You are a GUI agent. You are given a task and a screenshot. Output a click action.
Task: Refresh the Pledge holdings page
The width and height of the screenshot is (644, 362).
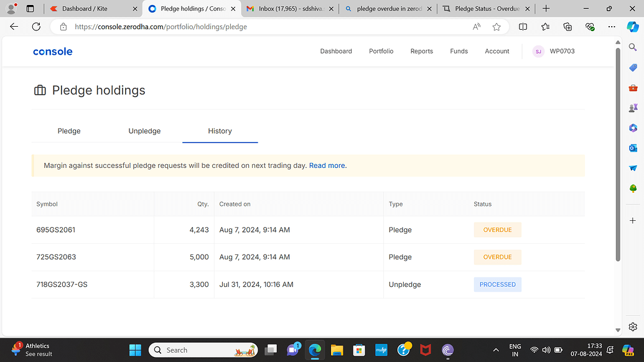click(36, 27)
